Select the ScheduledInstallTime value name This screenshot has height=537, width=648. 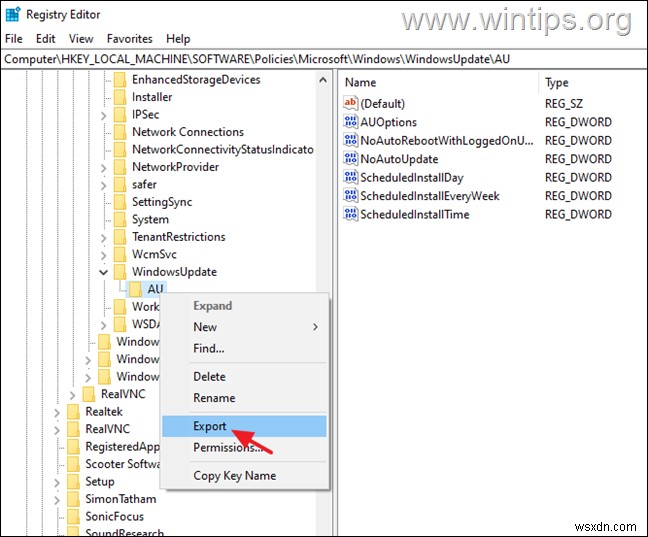click(x=415, y=215)
